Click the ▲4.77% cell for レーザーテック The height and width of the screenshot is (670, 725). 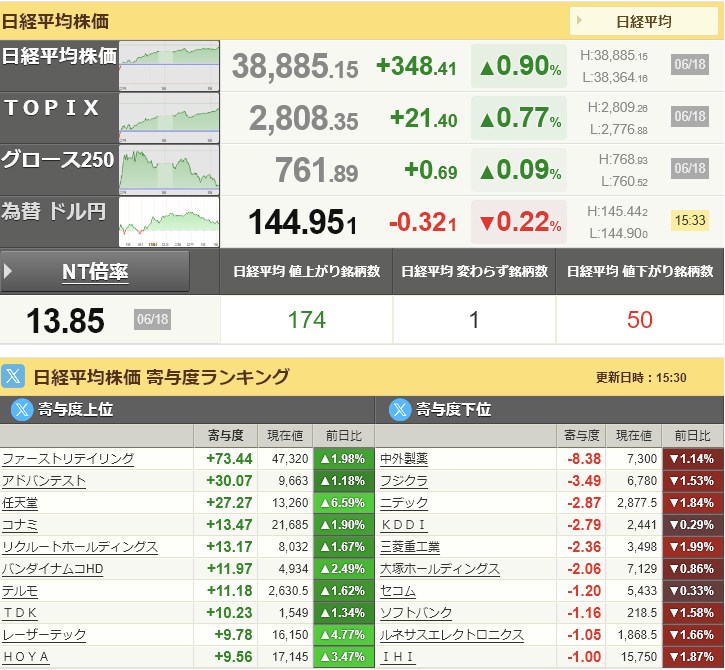tap(343, 634)
